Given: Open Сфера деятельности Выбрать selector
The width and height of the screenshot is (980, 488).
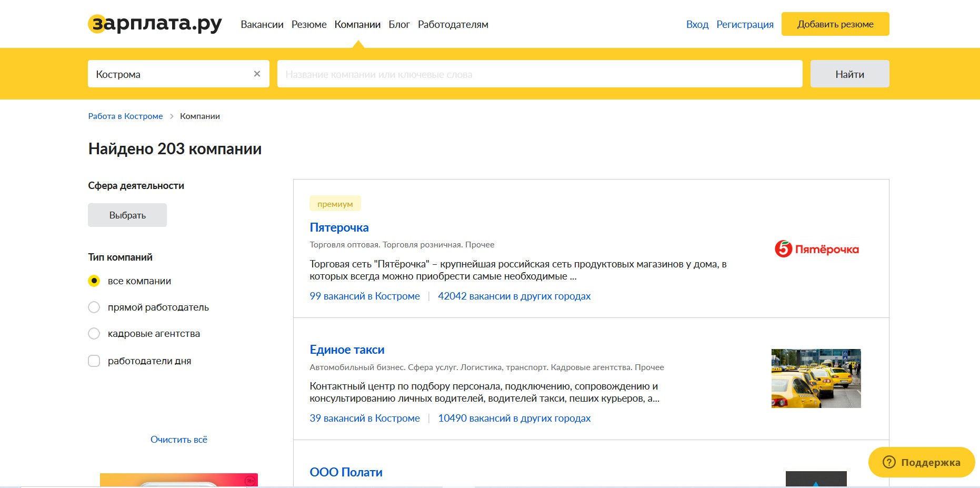Looking at the screenshot, I should tap(127, 215).
